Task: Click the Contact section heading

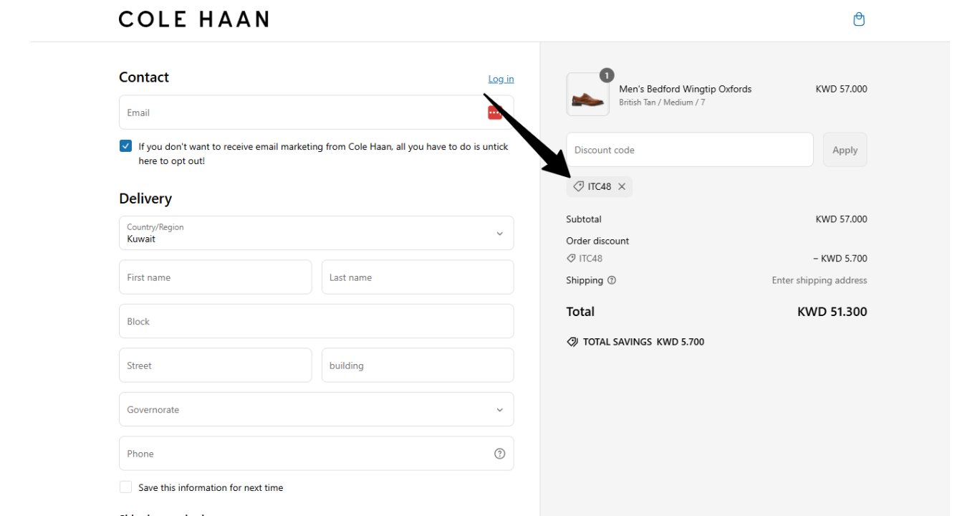Action: [144, 77]
